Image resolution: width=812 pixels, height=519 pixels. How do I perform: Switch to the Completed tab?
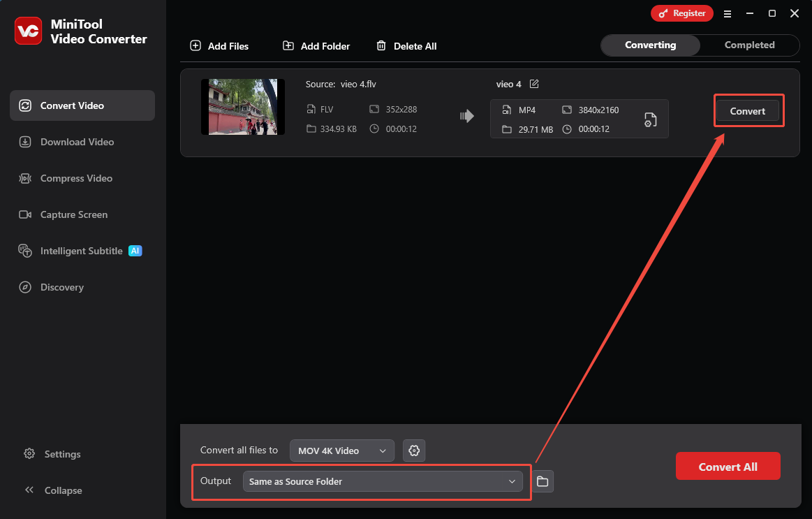[749, 45]
